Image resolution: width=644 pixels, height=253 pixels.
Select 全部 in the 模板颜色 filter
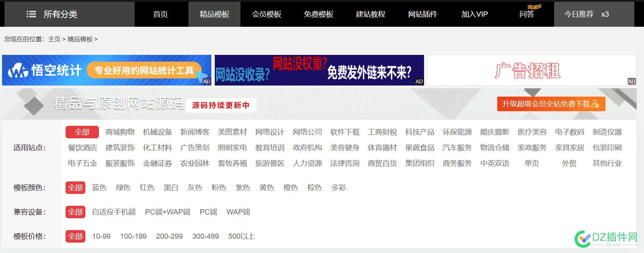point(75,188)
